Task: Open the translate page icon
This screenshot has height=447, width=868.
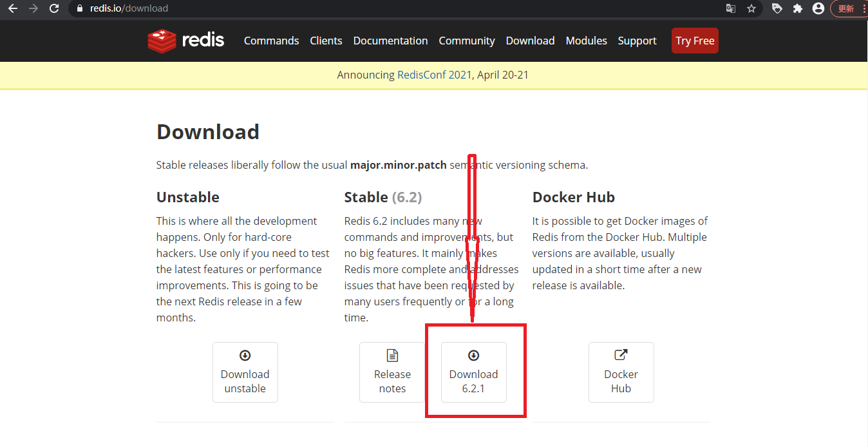Action: click(731, 8)
